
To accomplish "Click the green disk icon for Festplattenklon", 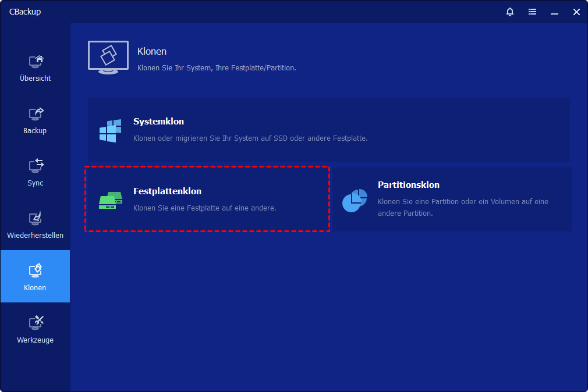I will point(110,200).
